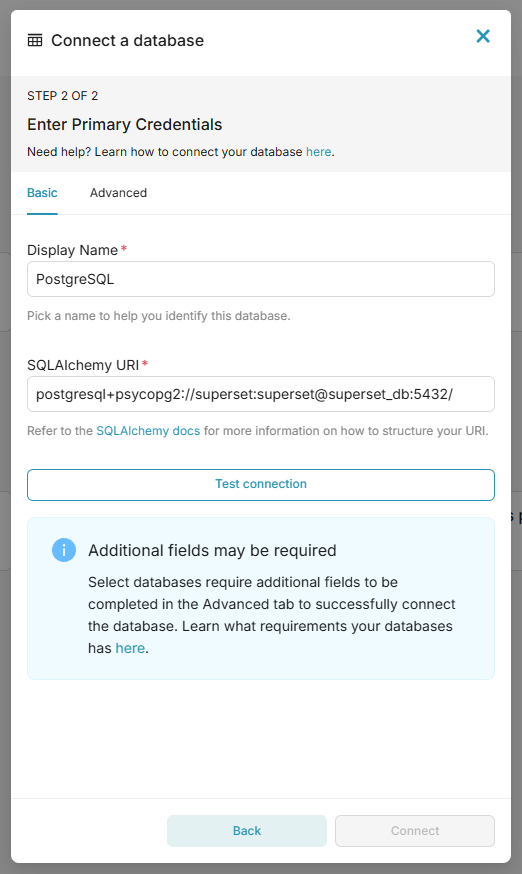Click the 'Pick a name' helper text

pos(159,316)
